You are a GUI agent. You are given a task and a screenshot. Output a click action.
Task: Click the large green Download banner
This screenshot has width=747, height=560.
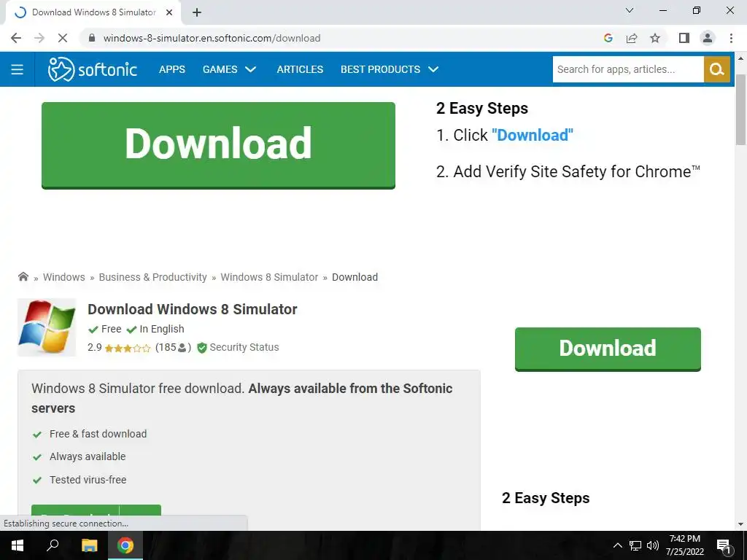pos(218,145)
